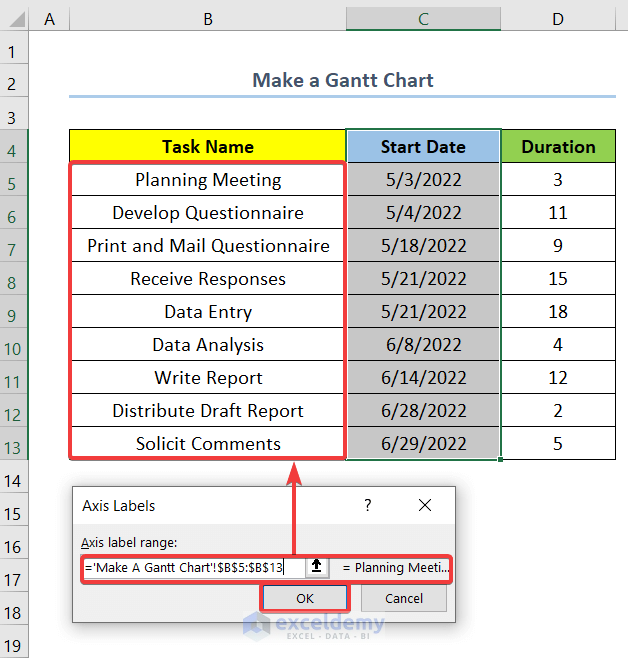Viewport: 628px width, 658px height.
Task: Click inside the Axis label range field
Action: (194, 568)
